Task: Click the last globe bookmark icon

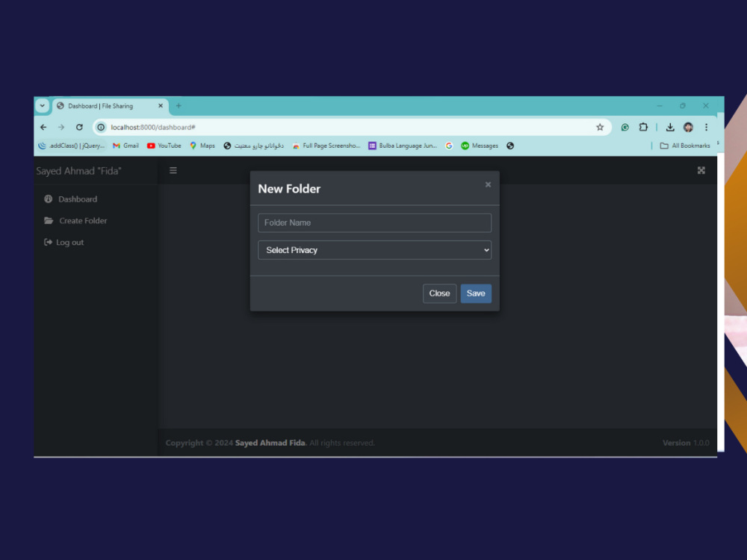Action: [510, 146]
